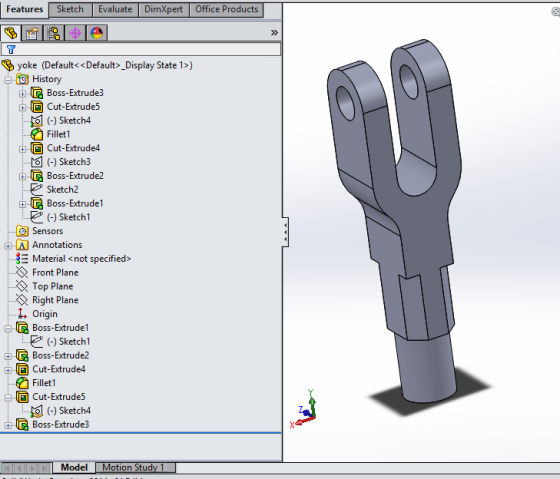
Task: Open the PropertyManager tab icon
Action: [32, 33]
